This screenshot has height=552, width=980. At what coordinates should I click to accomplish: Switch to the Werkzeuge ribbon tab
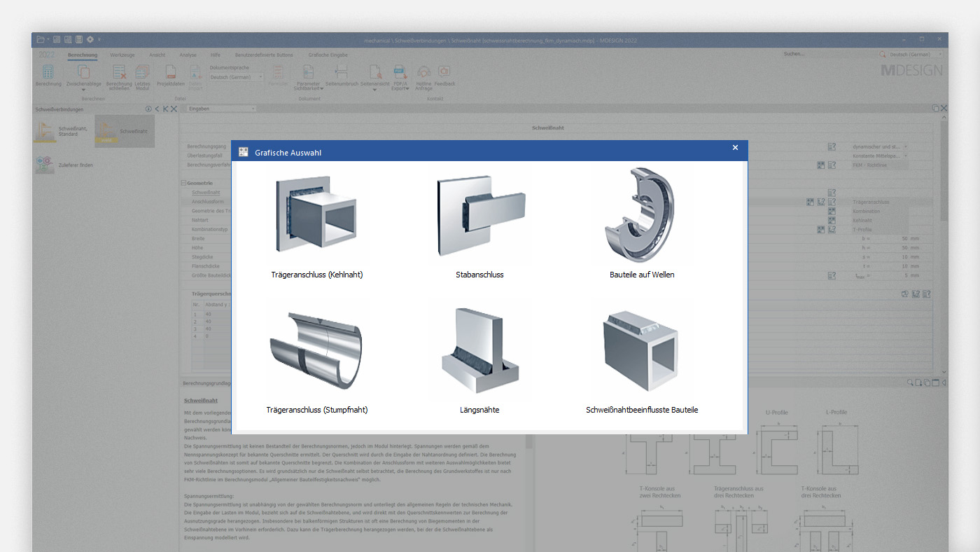click(122, 55)
